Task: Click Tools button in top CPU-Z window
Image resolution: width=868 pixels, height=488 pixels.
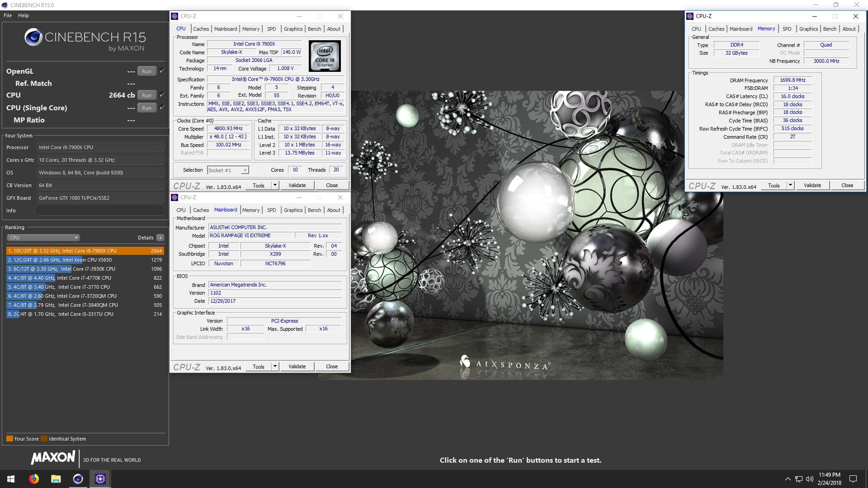Action: click(x=259, y=185)
